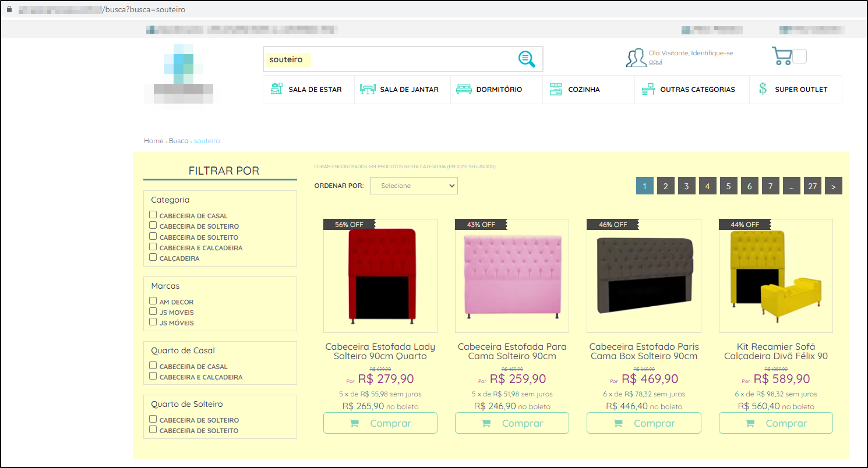Click the 44% OFF discount badge
The image size is (868, 468).
tap(745, 224)
